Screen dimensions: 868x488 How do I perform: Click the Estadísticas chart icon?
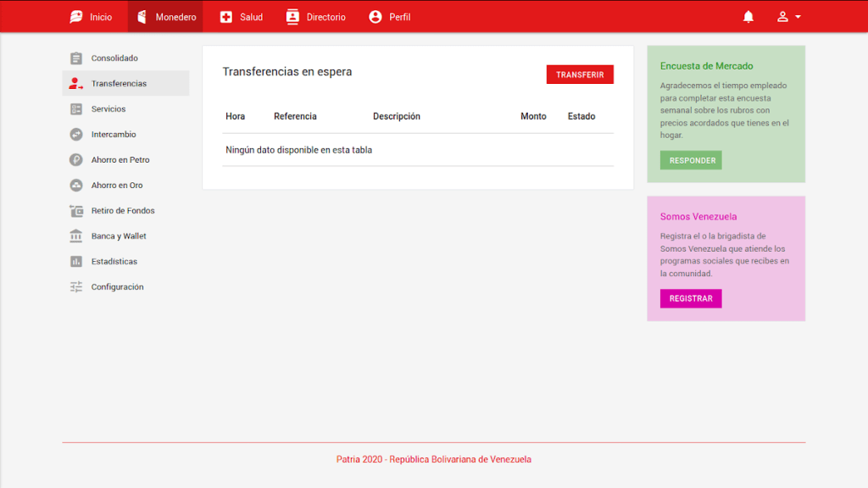click(x=76, y=262)
